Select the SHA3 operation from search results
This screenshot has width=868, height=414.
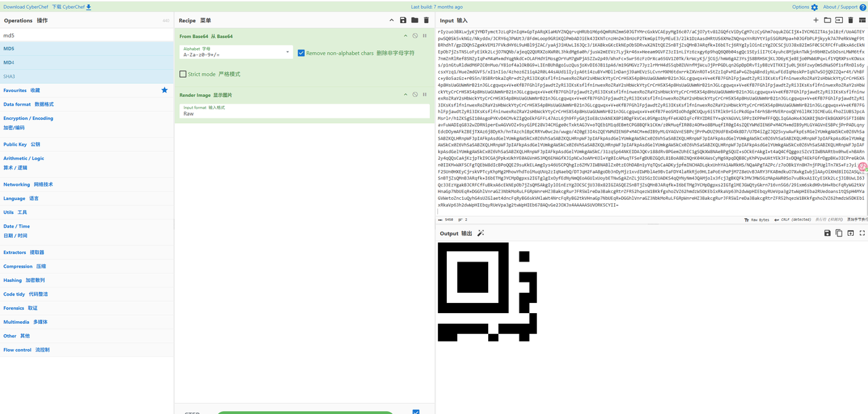pyautogui.click(x=87, y=77)
